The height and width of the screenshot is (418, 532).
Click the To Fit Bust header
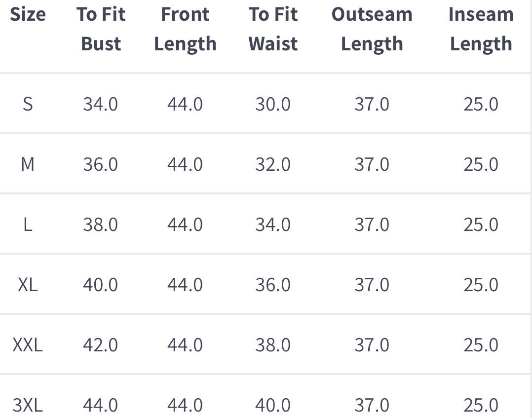point(101,29)
